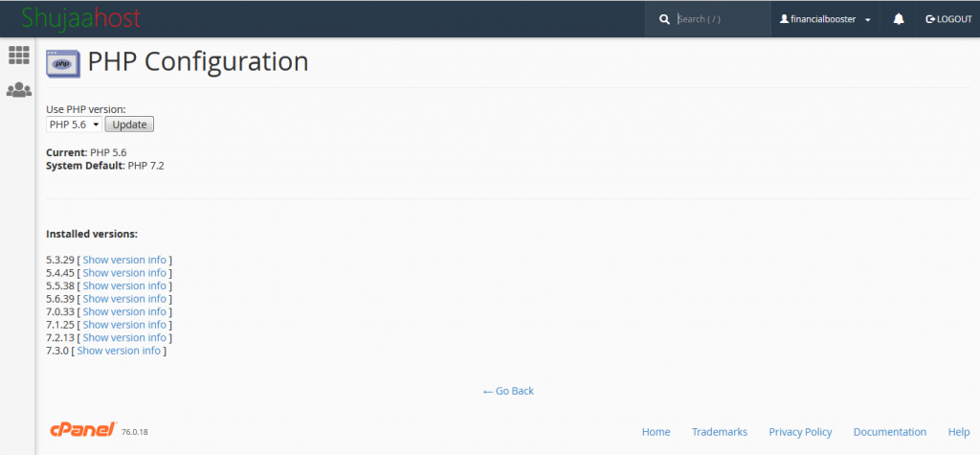Log out using the LOGOUT button
The image size is (980, 455).
(948, 19)
